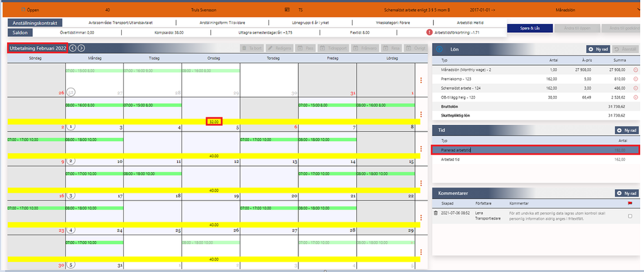Screen dimensions: 644x272
Task: Delete the comment using trash icon
Action: (436, 213)
